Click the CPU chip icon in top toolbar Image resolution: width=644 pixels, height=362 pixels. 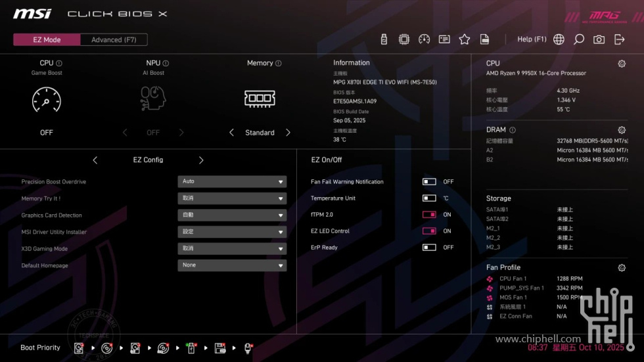click(x=403, y=39)
